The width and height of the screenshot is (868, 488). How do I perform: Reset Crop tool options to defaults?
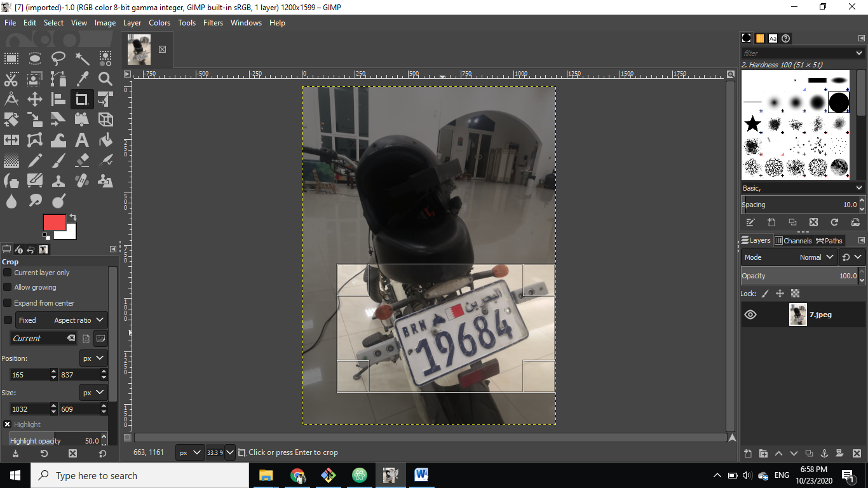pyautogui.click(x=103, y=454)
